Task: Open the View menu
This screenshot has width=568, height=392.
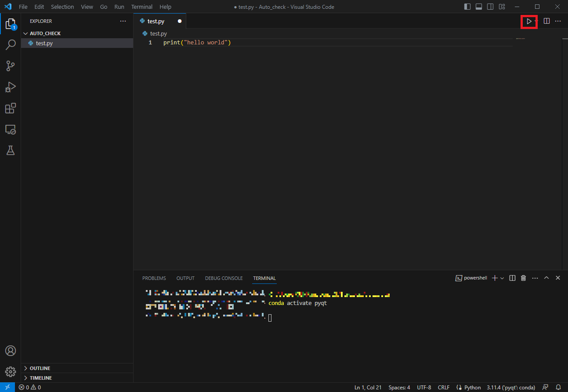Action: 87,7
